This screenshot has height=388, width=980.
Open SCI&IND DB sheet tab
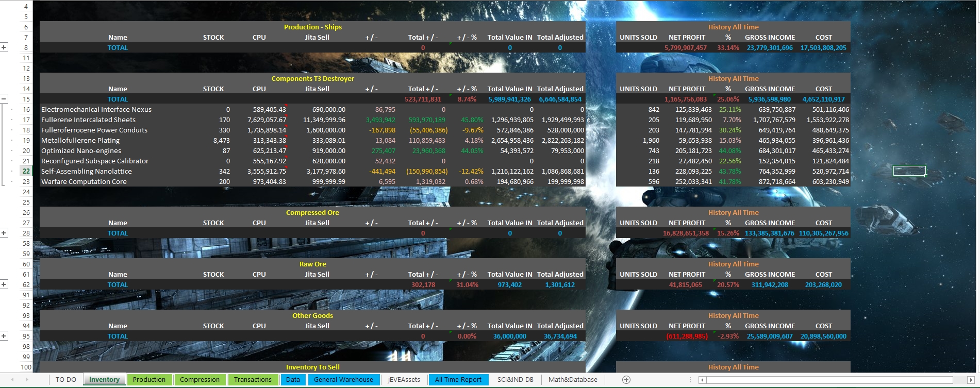pos(516,380)
